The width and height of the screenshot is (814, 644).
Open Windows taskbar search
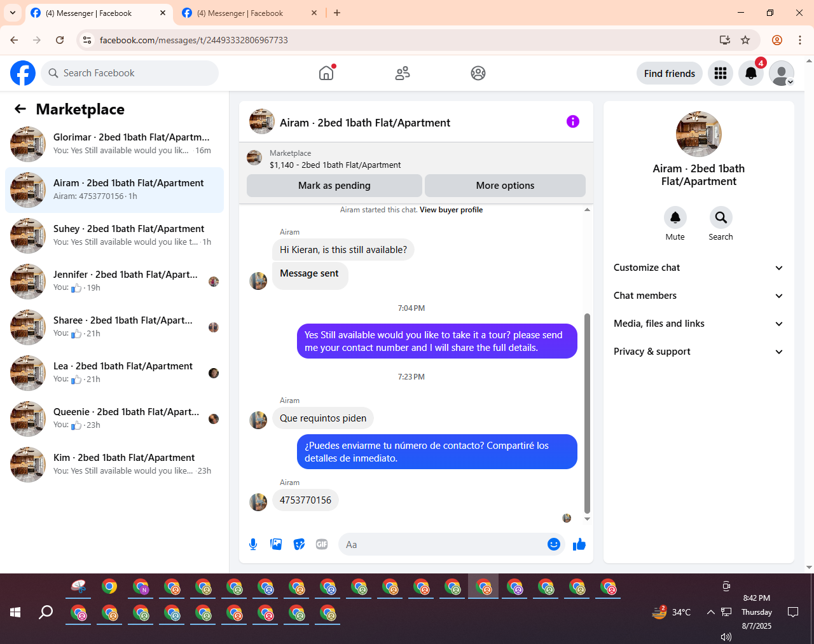[46, 612]
